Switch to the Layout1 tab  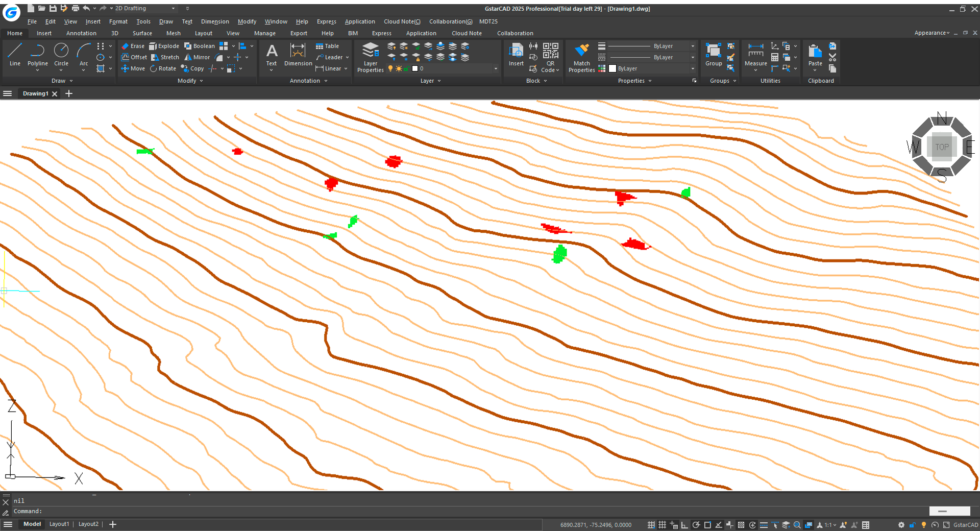[x=59, y=524]
